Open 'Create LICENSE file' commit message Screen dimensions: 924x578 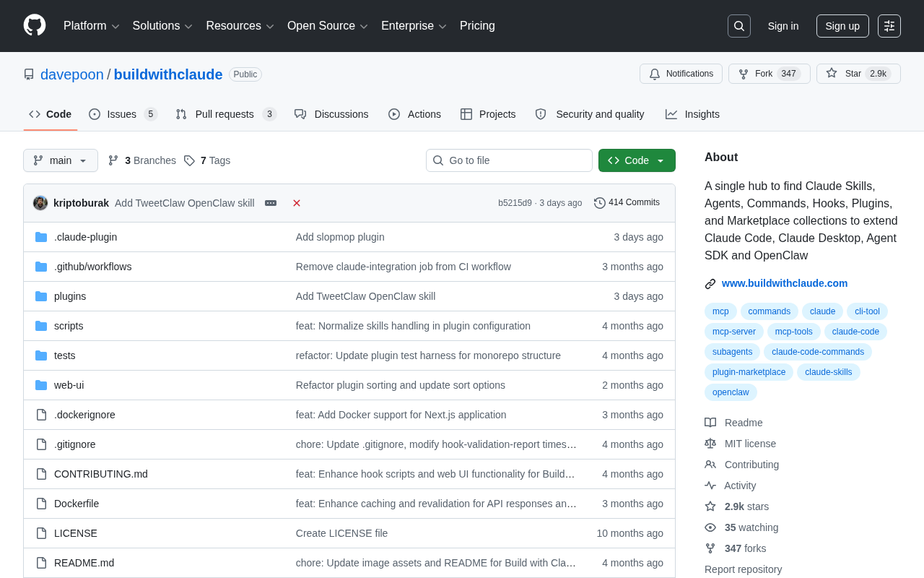coord(341,533)
